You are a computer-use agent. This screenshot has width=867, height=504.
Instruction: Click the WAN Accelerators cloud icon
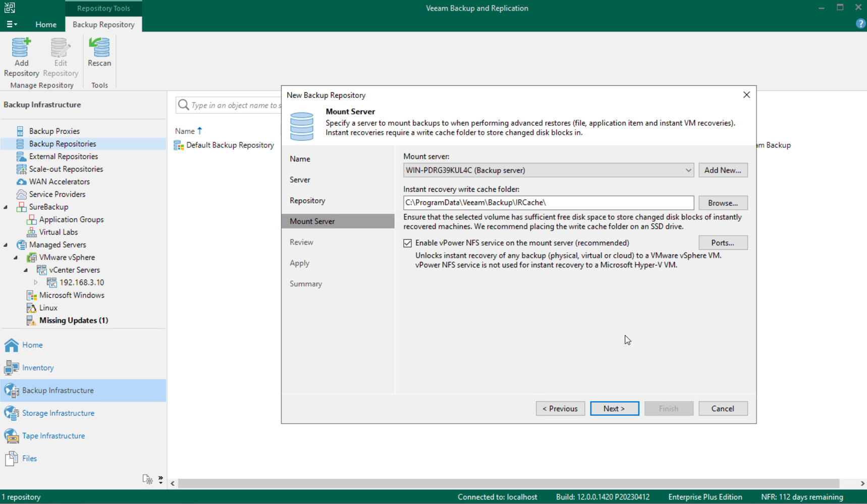(x=21, y=182)
